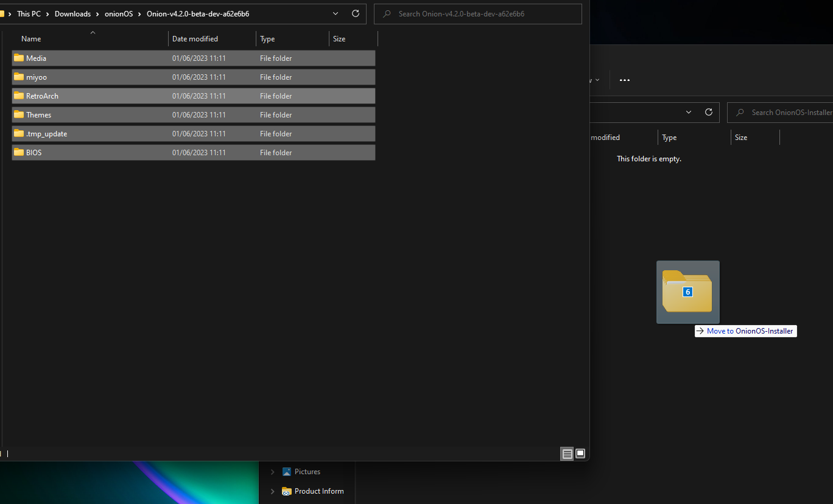
Task: Sort files by Date modified column
Action: [x=195, y=39]
